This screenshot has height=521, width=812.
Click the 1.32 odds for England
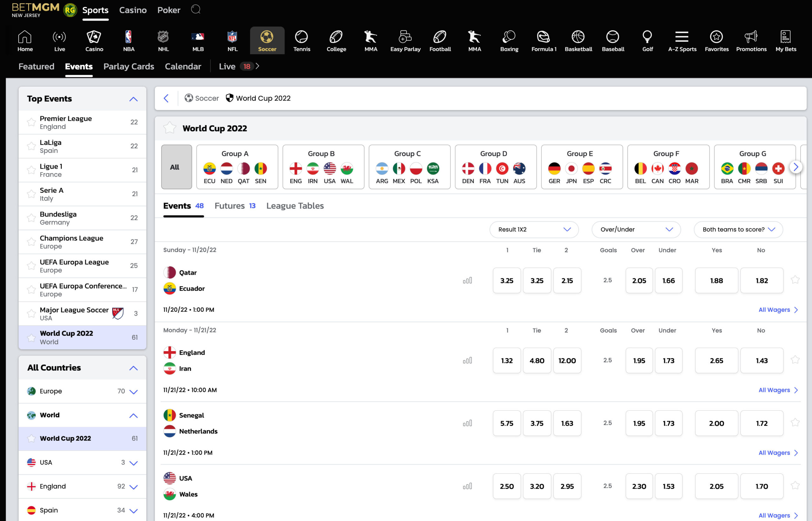(507, 360)
